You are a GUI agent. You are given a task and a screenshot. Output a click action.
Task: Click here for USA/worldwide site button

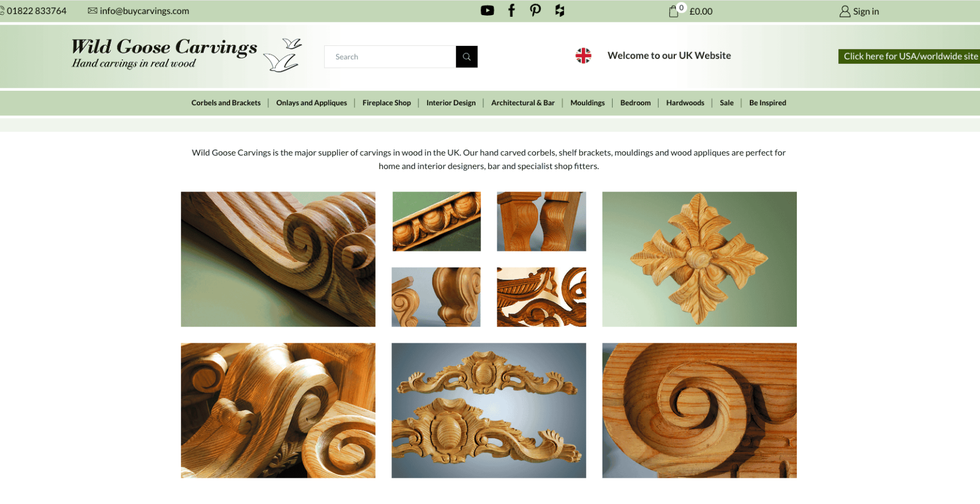[x=910, y=56]
